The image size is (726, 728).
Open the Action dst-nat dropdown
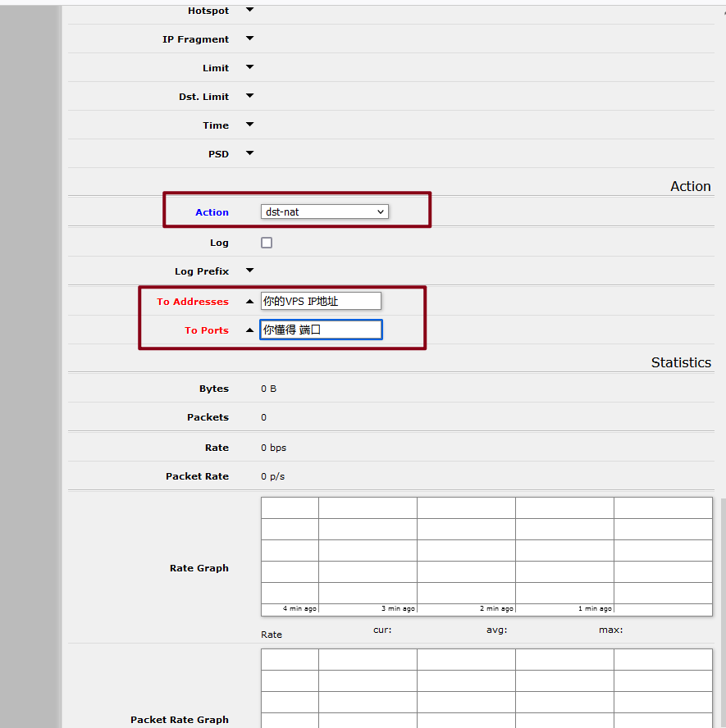(x=324, y=212)
